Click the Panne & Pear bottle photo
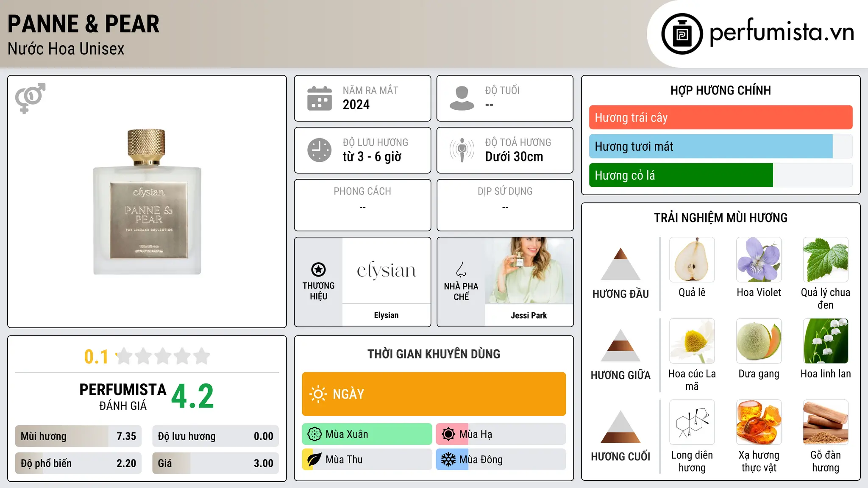 (147, 202)
